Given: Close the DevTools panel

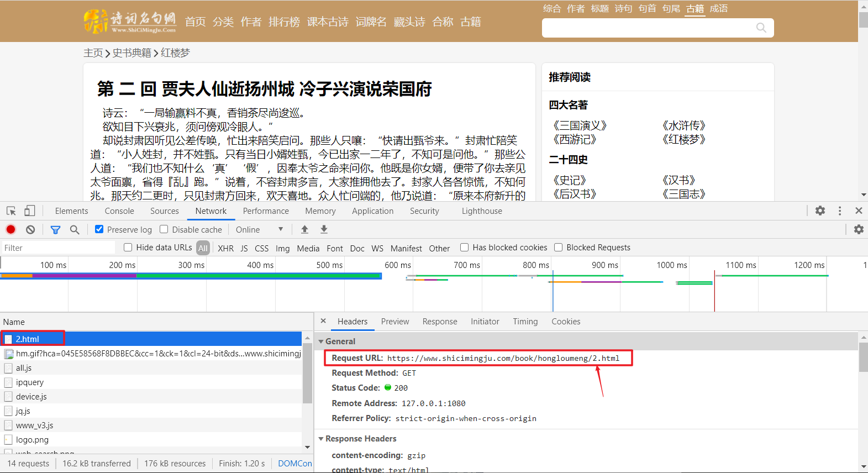Looking at the screenshot, I should (859, 211).
